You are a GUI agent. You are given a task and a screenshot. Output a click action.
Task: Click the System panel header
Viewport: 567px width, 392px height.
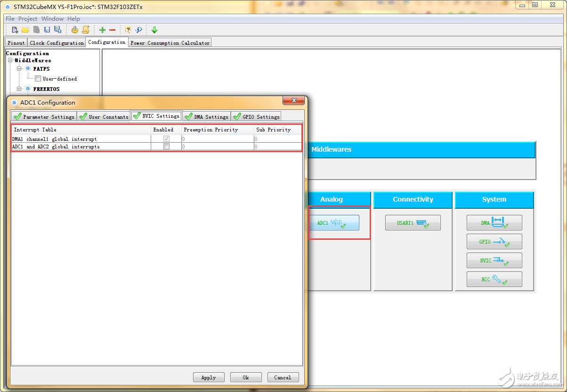[494, 199]
